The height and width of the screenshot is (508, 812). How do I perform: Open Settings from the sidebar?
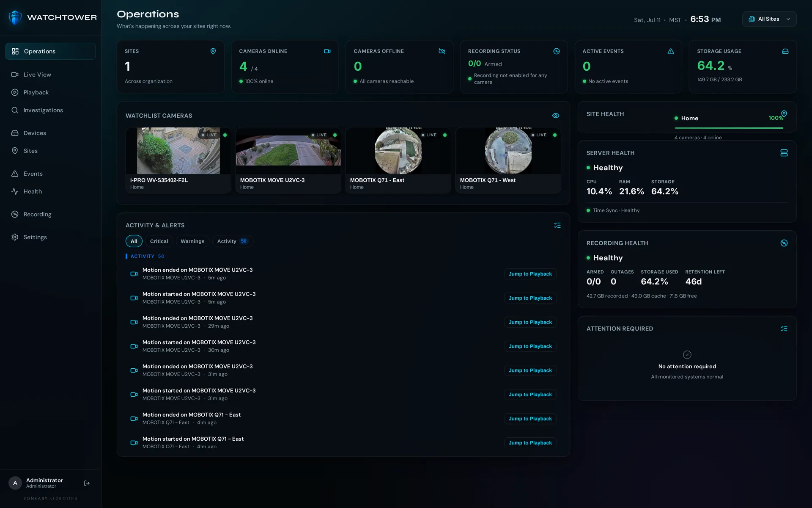point(51,237)
